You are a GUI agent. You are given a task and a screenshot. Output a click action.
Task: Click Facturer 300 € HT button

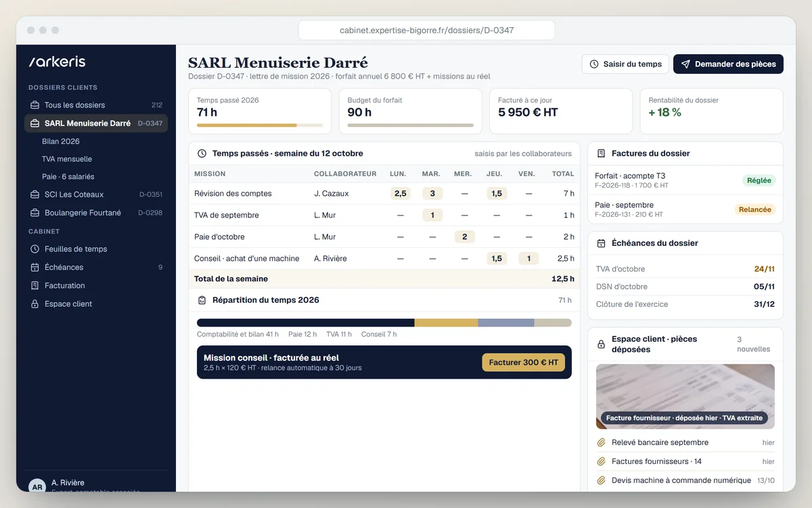pos(523,362)
